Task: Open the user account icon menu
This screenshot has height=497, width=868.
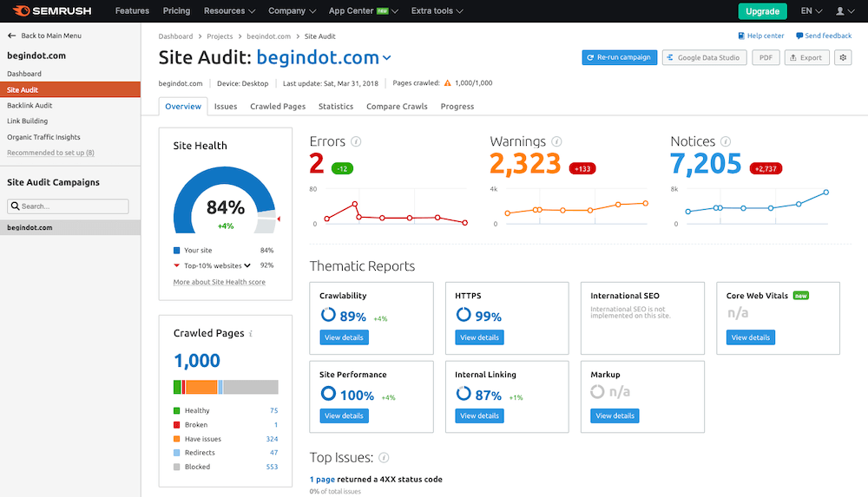Action: (x=845, y=11)
